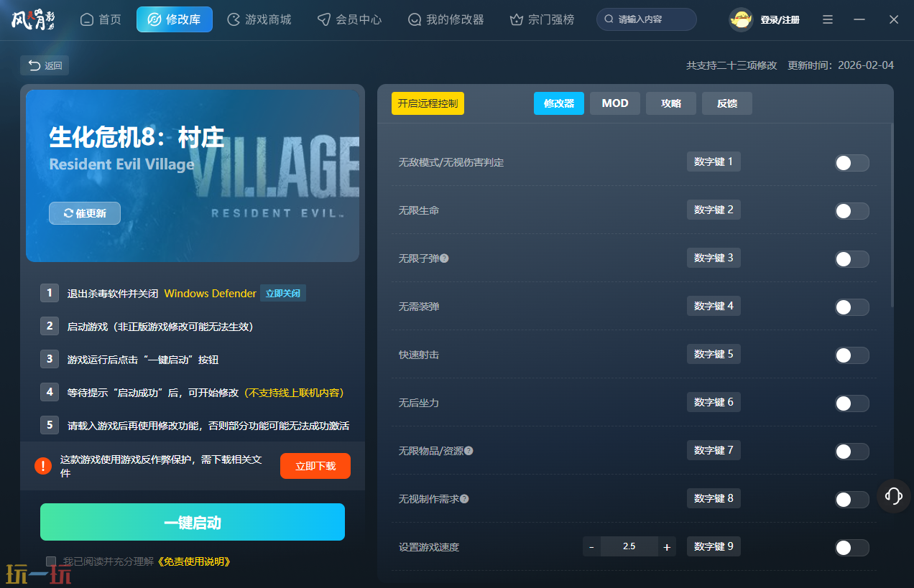Viewport: 914px width, 588px height.
Task: Click the 无敌模式/无视伤害判定 label
Action: pyautogui.click(x=451, y=163)
